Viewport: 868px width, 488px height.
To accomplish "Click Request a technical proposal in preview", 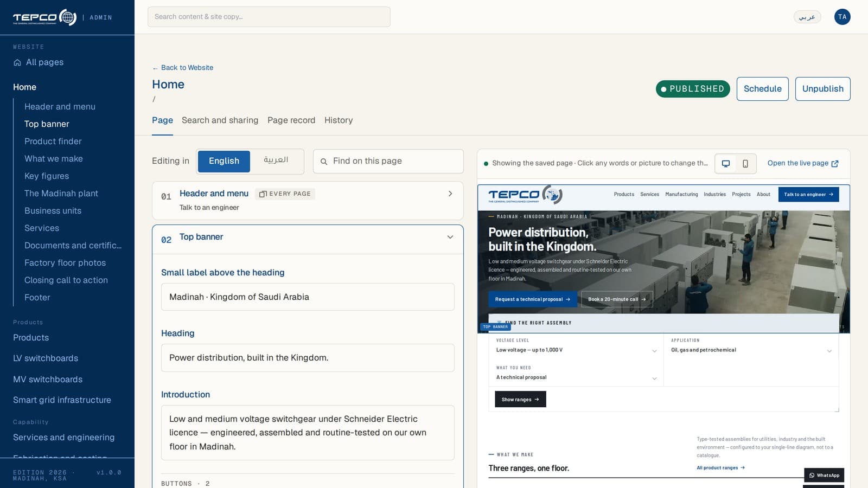I will click(x=533, y=299).
